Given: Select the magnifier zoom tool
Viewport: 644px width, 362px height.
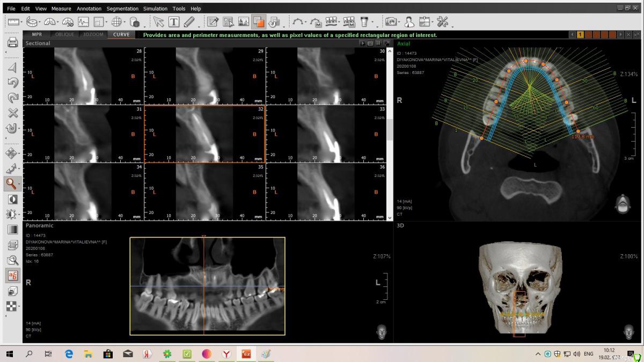Looking at the screenshot, I should (x=11, y=183).
